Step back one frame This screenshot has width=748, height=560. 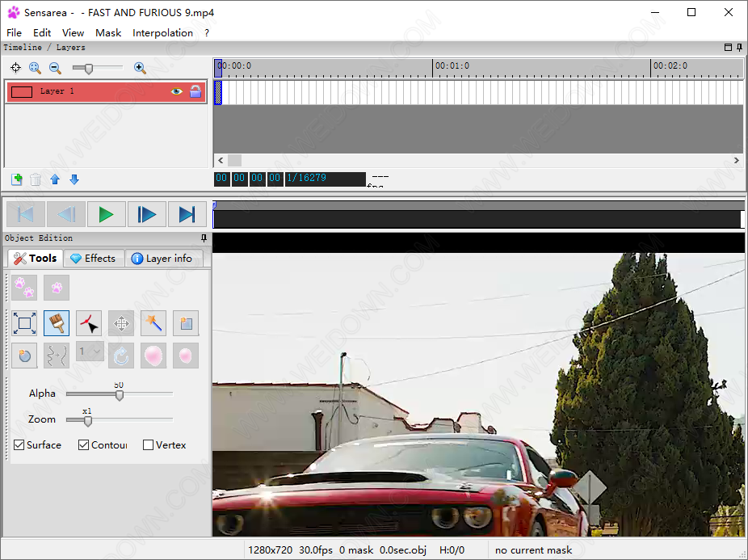click(65, 214)
